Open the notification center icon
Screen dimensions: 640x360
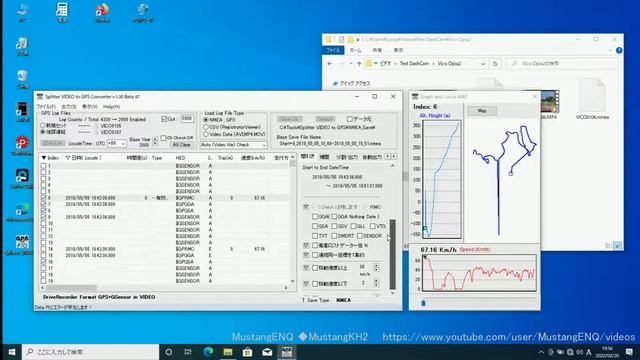tap(629, 352)
